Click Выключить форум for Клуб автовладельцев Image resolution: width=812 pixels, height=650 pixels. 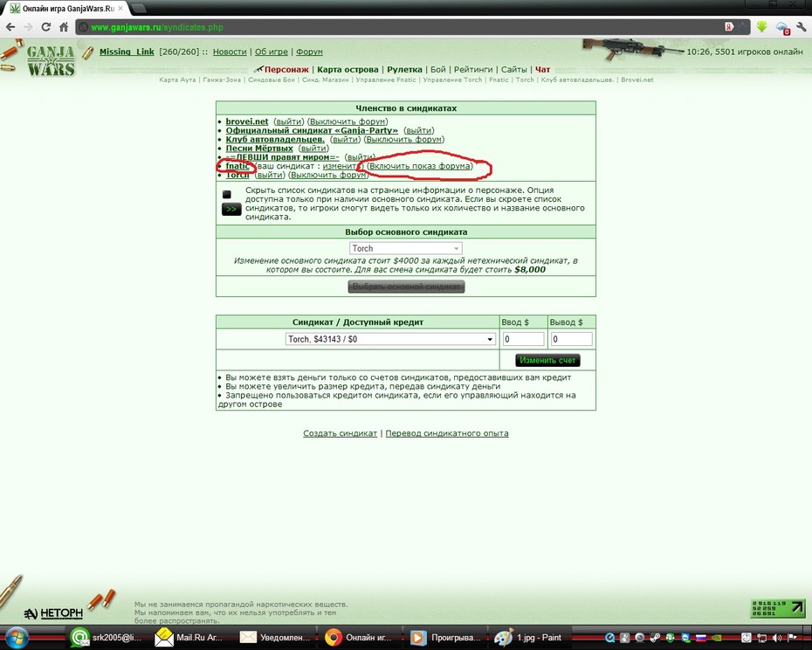click(404, 140)
